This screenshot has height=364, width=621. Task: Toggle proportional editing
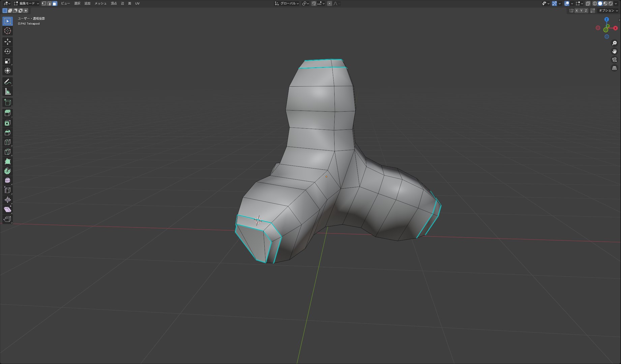pos(329,3)
